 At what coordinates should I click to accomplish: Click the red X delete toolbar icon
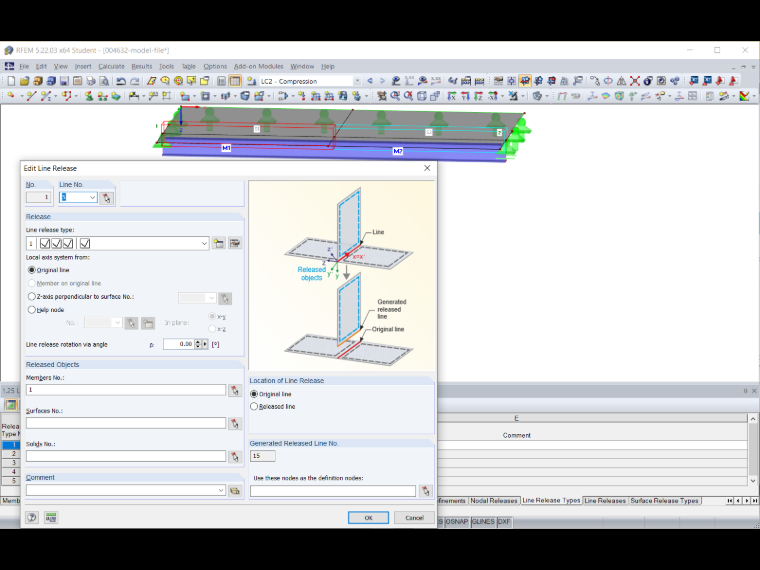point(635,81)
